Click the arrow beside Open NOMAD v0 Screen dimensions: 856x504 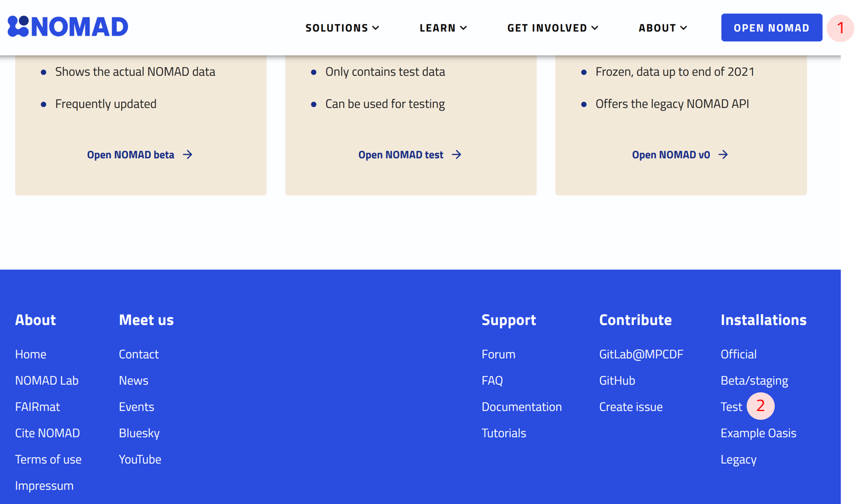(723, 155)
